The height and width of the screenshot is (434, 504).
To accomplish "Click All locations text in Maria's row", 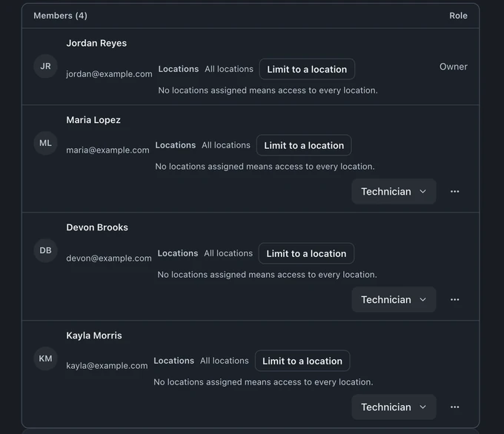I will (x=226, y=145).
